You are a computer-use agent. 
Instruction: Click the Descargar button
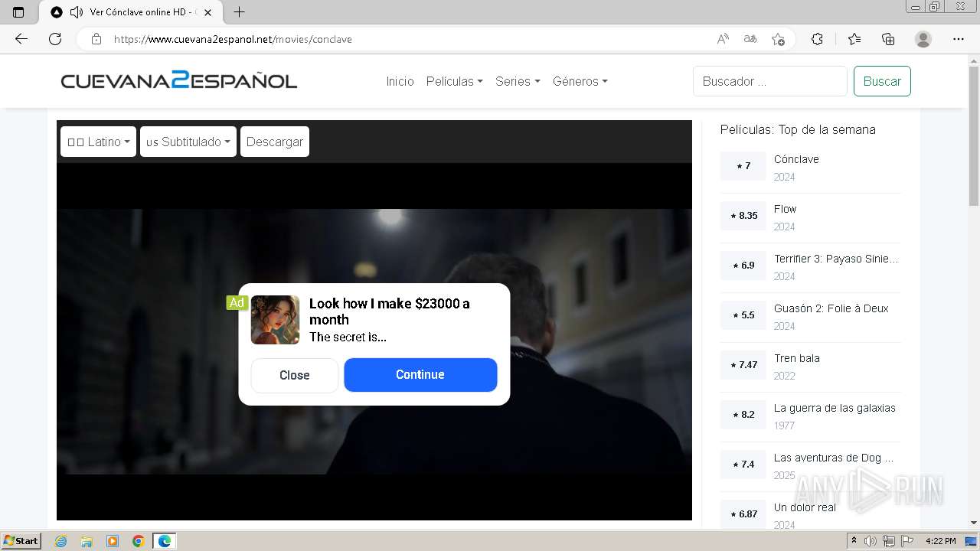pos(275,142)
